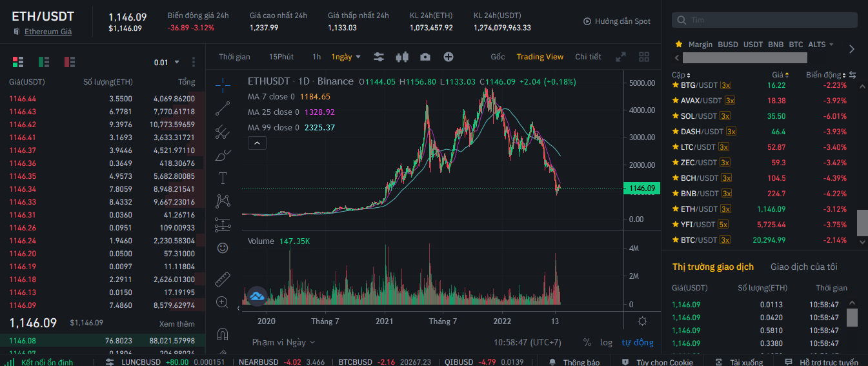Swap the change/volume column display
The width and height of the screenshot is (868, 366).
[853, 75]
